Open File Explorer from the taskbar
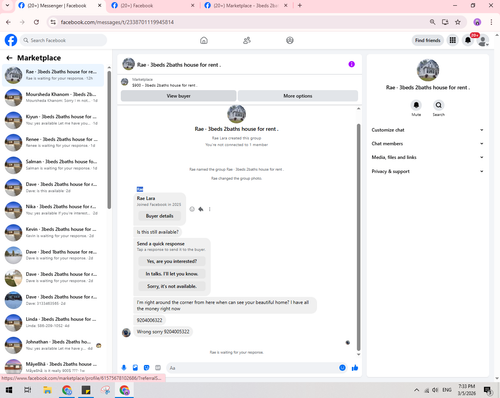This screenshot has width=500, height=398. 47,390
